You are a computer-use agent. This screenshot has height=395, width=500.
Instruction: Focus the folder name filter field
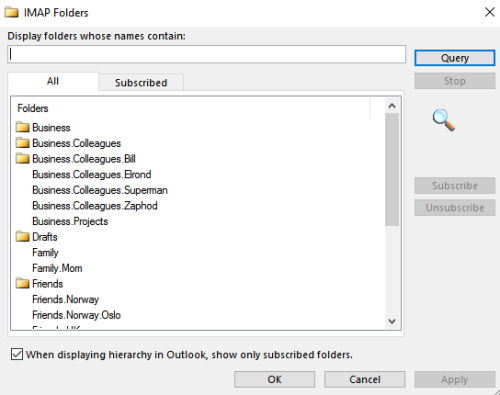coord(207,54)
